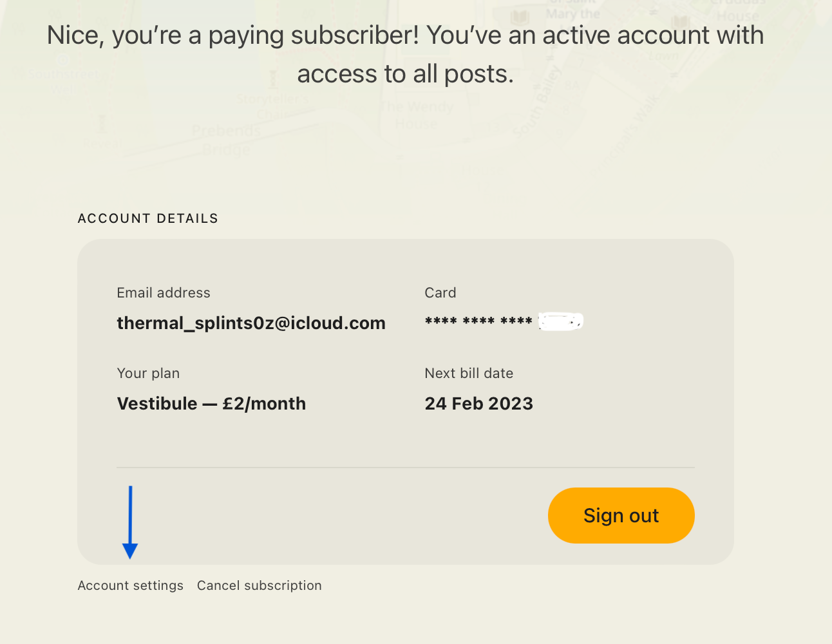Click the Prebends Bridge map label
This screenshot has width=832, height=644.
click(x=226, y=140)
